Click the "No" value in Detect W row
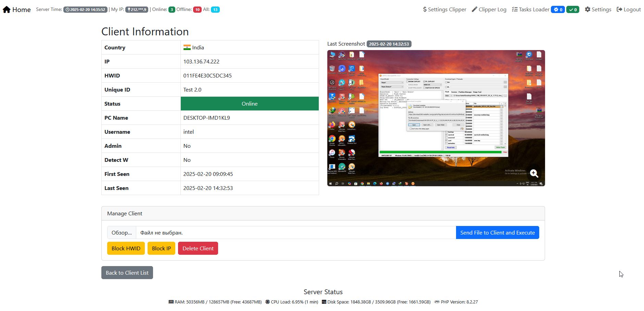 [187, 160]
